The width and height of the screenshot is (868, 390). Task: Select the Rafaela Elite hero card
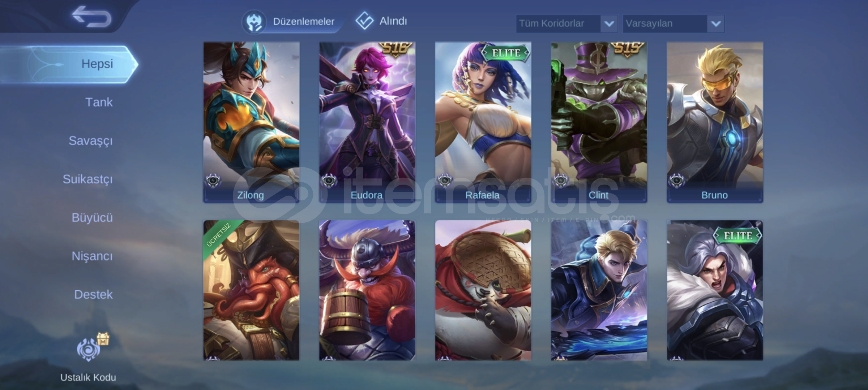click(x=483, y=122)
